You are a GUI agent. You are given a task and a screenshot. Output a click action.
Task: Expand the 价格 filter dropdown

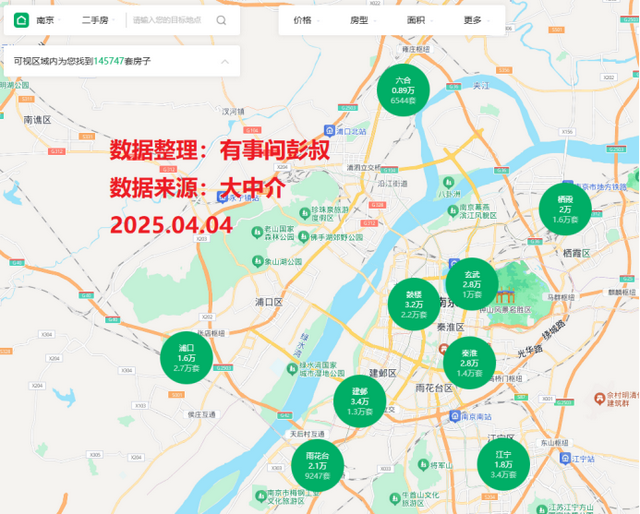pos(306,20)
